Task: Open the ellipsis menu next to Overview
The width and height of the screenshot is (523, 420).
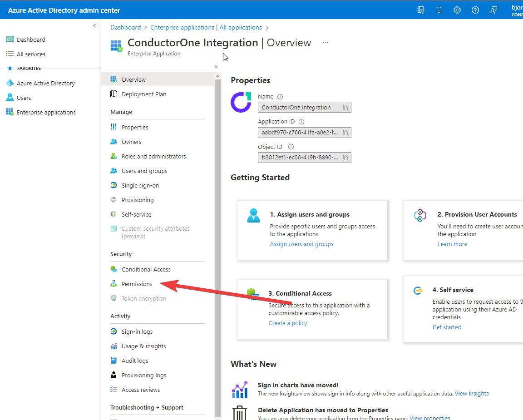Action: coord(325,42)
